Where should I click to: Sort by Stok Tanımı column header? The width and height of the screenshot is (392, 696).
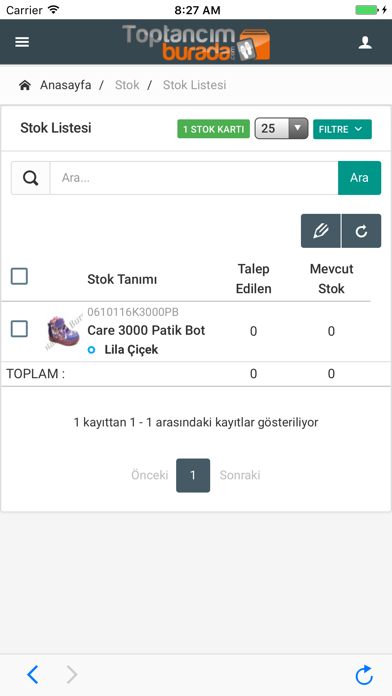click(x=122, y=279)
